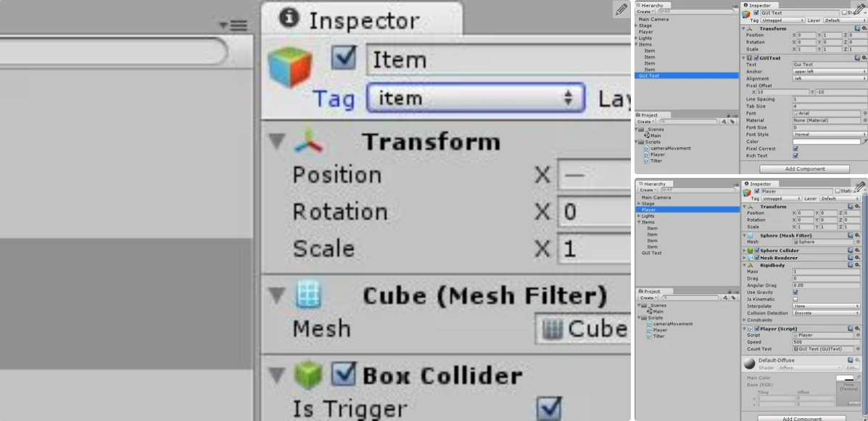The image size is (868, 421).
Task: Click Add Component under the Rich Text option
Action: pos(805,169)
